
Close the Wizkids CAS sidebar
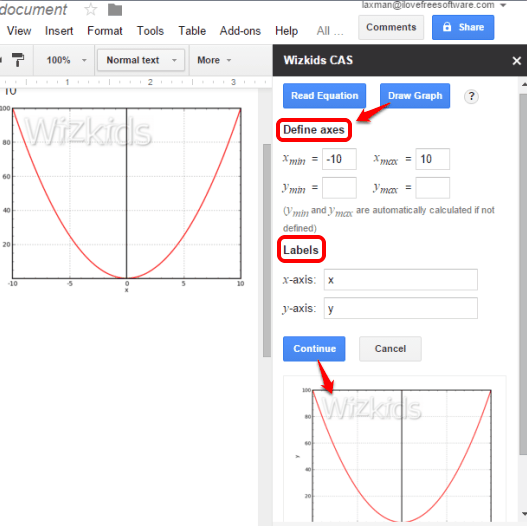pyautogui.click(x=517, y=61)
